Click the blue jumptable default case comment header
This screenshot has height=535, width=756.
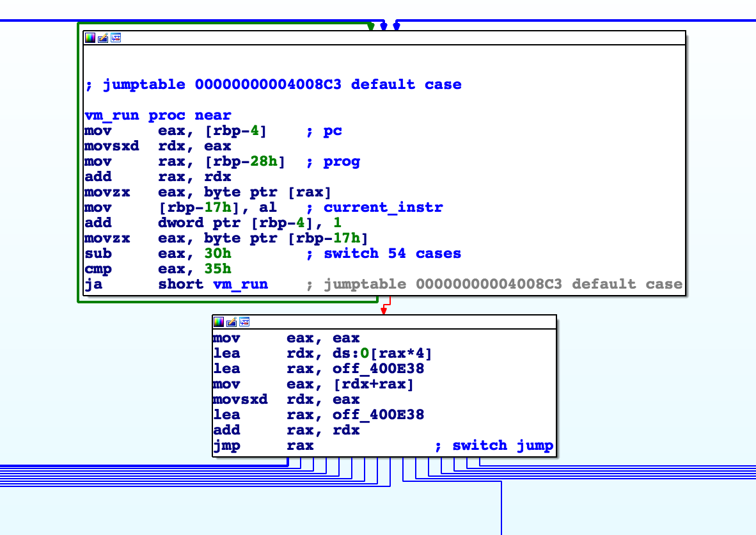click(273, 84)
